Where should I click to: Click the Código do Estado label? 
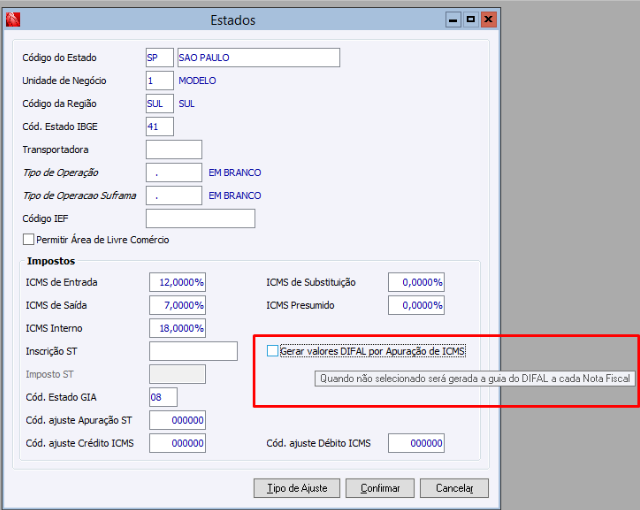[x=59, y=58]
